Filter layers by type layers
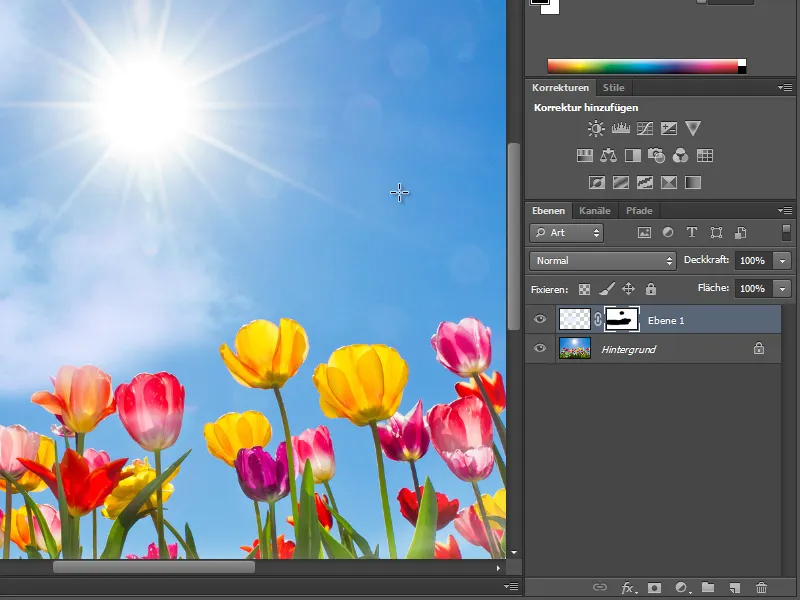The width and height of the screenshot is (800, 600). coord(692,233)
